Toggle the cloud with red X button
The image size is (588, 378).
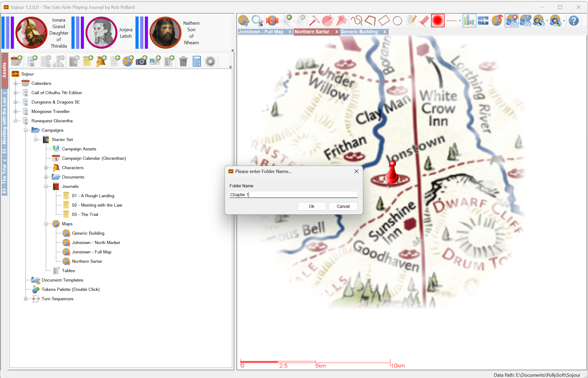pyautogui.click(x=511, y=21)
